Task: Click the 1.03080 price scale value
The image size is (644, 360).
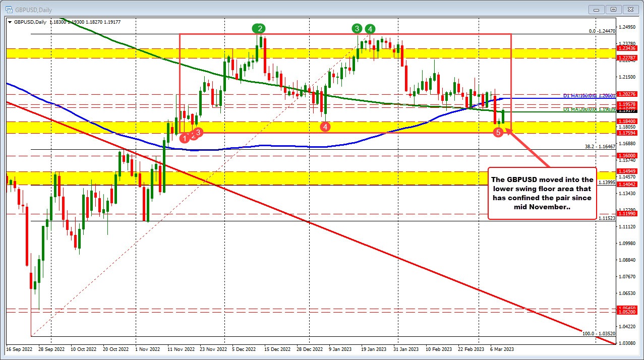Action: point(627,343)
